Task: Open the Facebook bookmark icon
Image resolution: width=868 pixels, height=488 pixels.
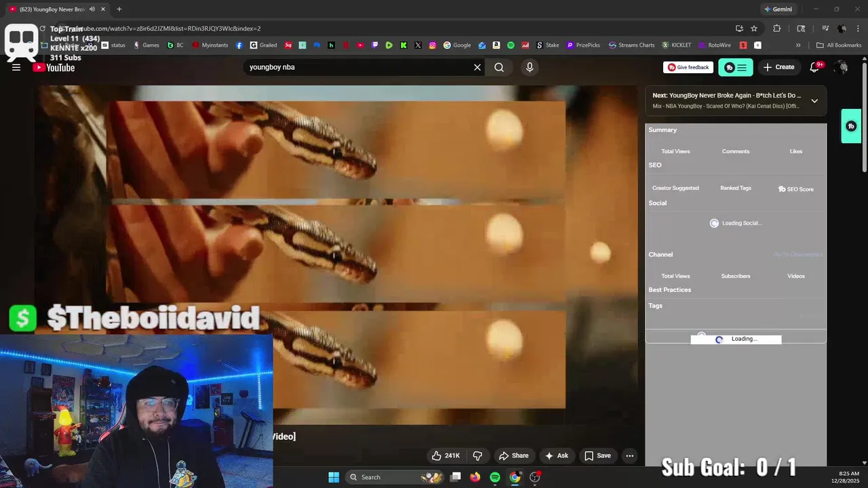Action: point(239,45)
